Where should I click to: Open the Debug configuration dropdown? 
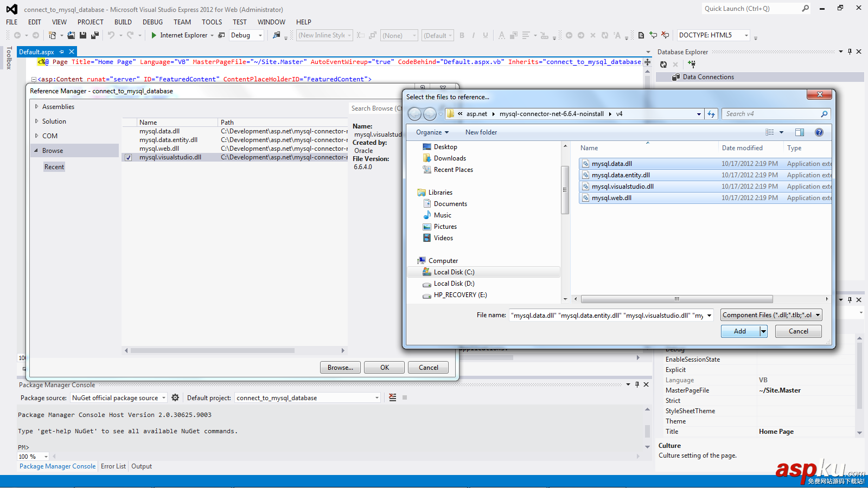point(260,36)
